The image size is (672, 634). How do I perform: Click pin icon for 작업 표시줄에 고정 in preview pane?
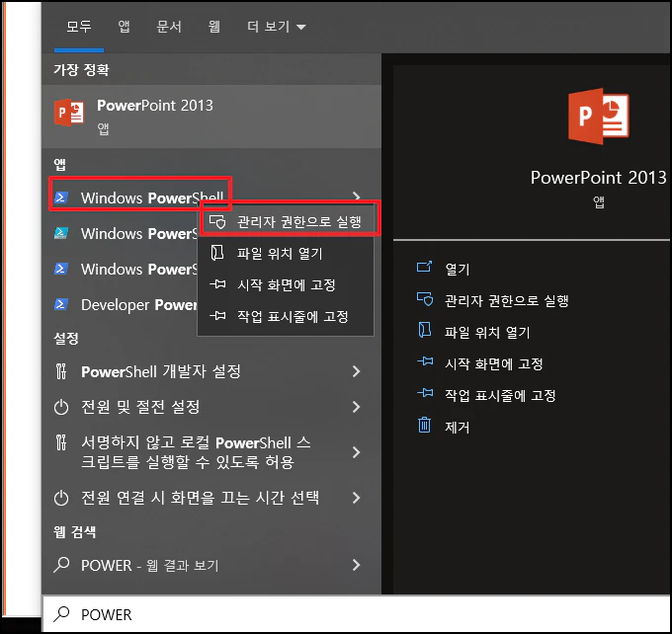pyautogui.click(x=425, y=393)
